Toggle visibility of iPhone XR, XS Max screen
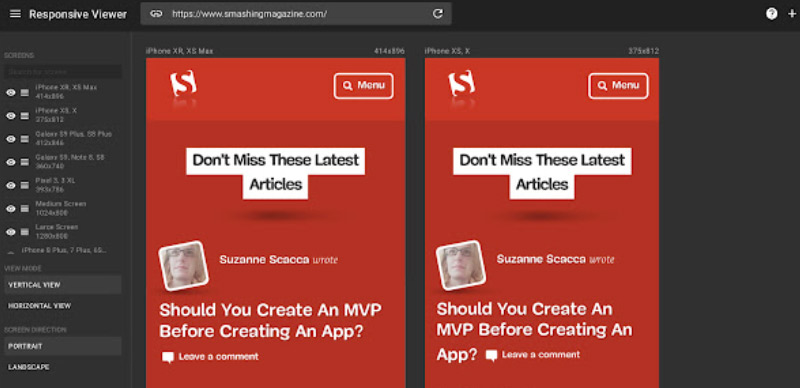The height and width of the screenshot is (388, 800). coord(11,92)
